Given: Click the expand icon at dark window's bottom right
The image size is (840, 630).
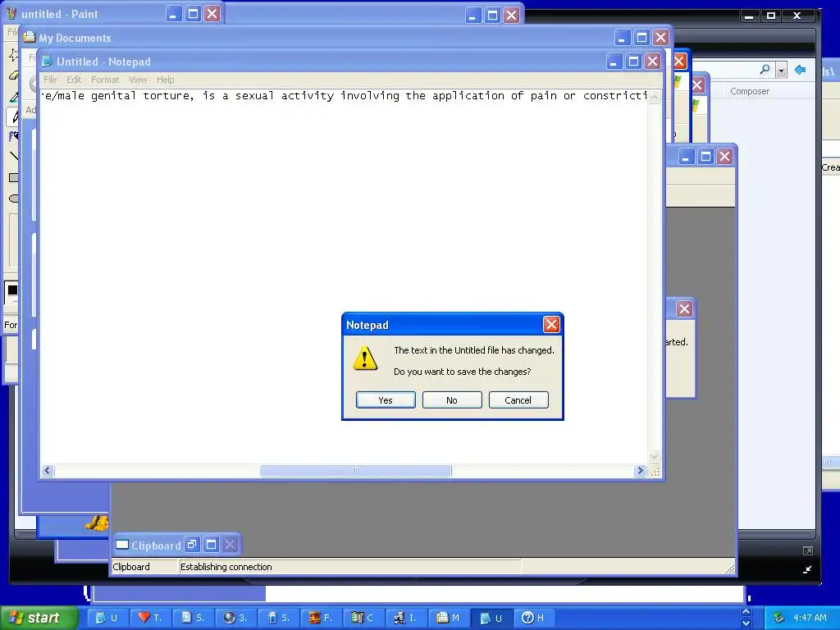Looking at the screenshot, I should click(808, 550).
